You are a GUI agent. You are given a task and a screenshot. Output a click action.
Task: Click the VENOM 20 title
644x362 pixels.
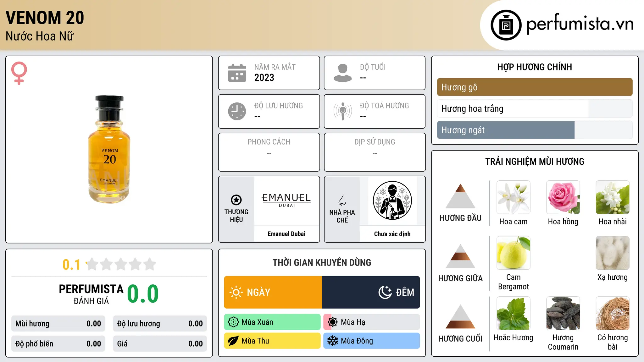click(45, 17)
